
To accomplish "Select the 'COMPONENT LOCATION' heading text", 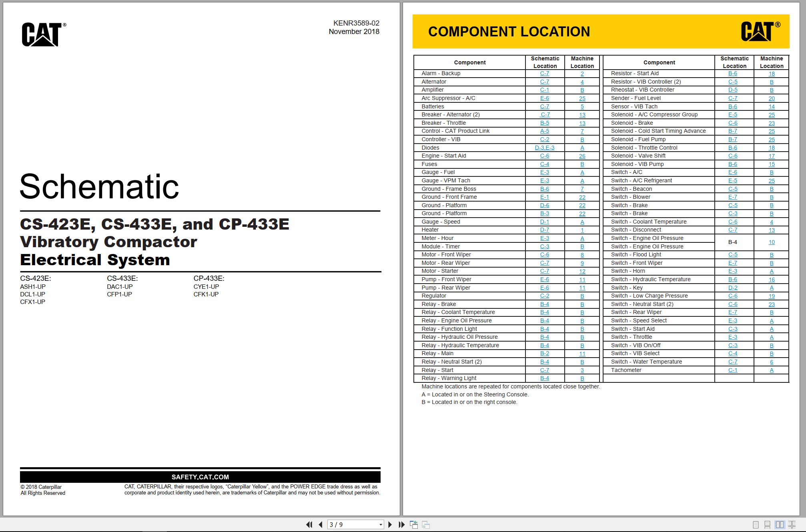I will coord(509,32).
